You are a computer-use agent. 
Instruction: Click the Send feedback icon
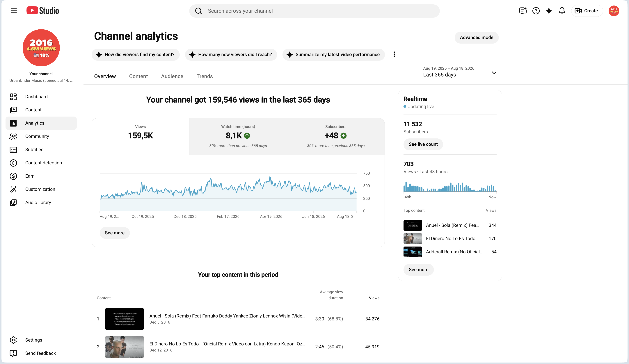click(13, 353)
